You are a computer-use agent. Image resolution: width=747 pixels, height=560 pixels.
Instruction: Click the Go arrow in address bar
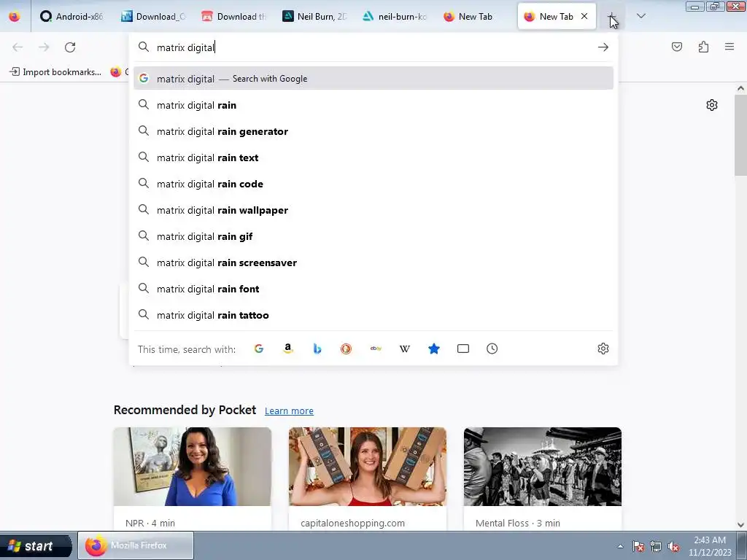(x=603, y=47)
